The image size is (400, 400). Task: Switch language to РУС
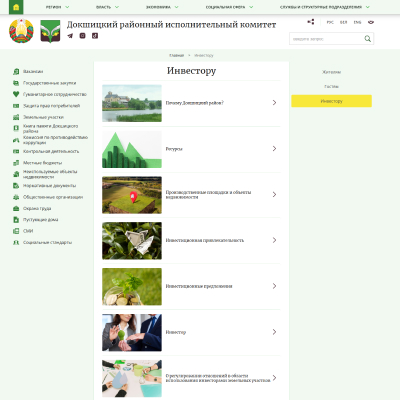(330, 22)
